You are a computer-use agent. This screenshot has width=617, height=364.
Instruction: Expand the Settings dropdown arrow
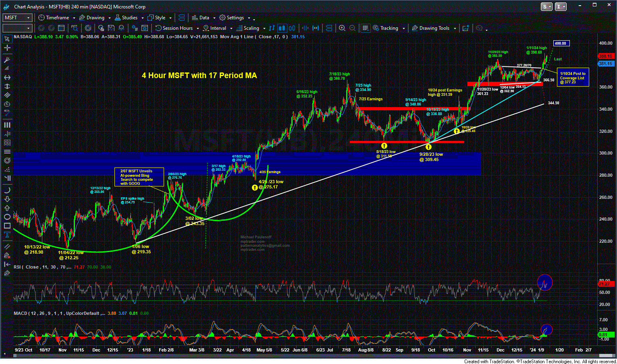249,18
